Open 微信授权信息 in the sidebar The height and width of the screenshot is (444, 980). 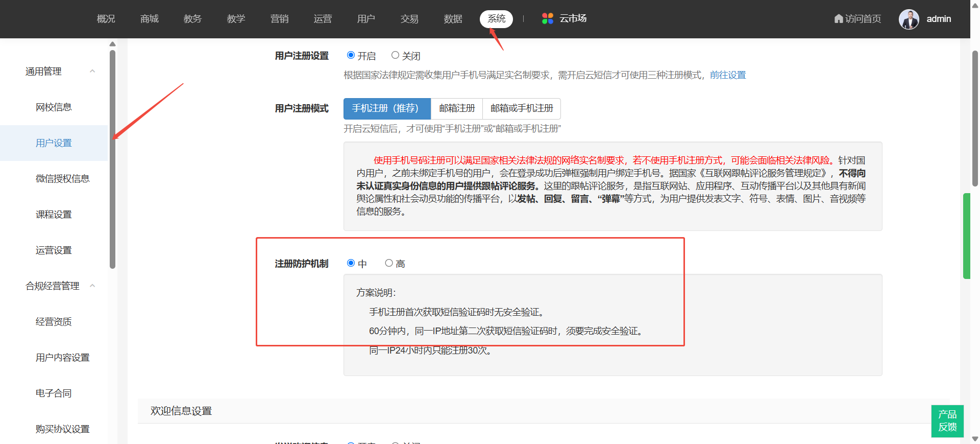62,179
